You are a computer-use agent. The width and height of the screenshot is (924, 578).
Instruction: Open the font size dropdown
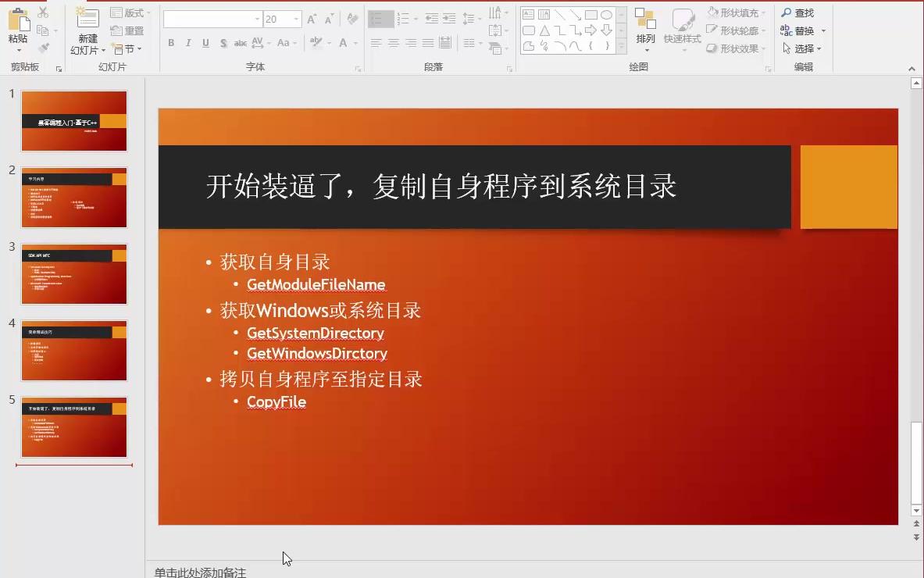pos(295,17)
